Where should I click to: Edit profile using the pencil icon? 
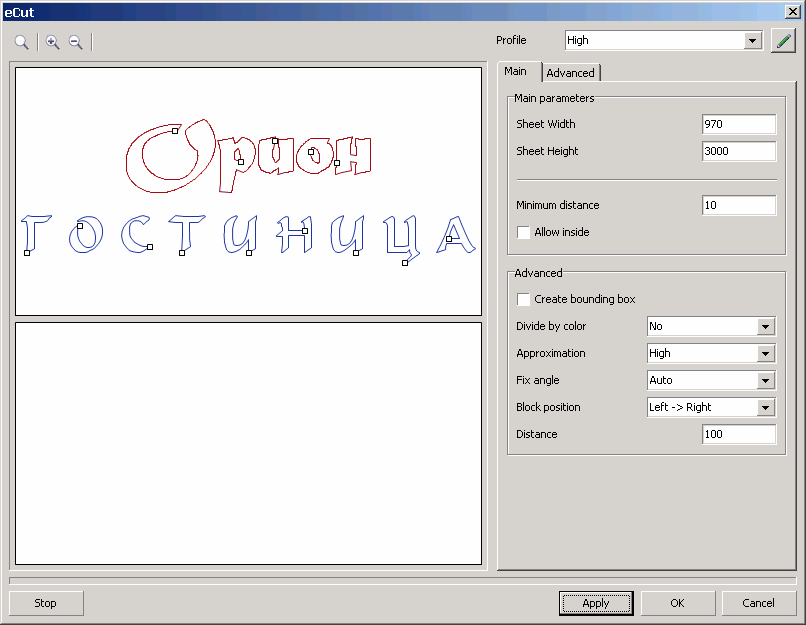coord(783,41)
